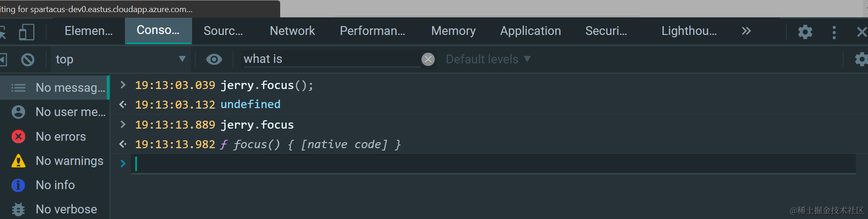Select the No info sidebar filter

pos(55,185)
